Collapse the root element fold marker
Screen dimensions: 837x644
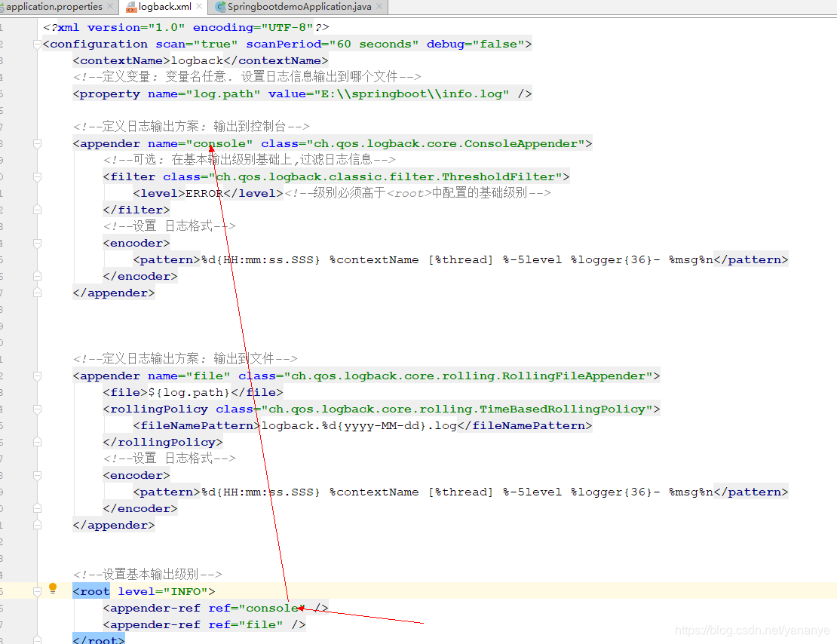[x=38, y=592]
